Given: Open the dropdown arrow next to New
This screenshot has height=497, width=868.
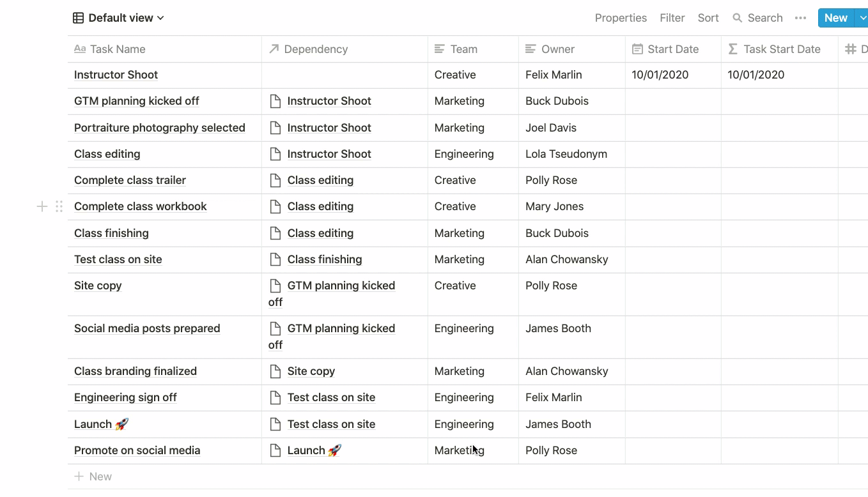Looking at the screenshot, I should click(x=862, y=18).
